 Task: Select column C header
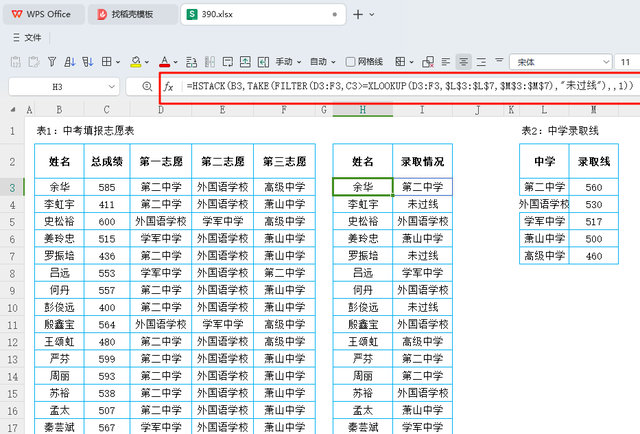[107, 109]
